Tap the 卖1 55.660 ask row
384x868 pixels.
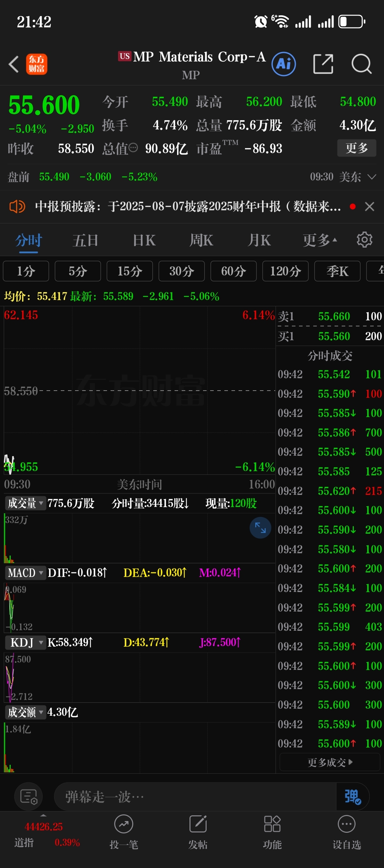coord(330,316)
